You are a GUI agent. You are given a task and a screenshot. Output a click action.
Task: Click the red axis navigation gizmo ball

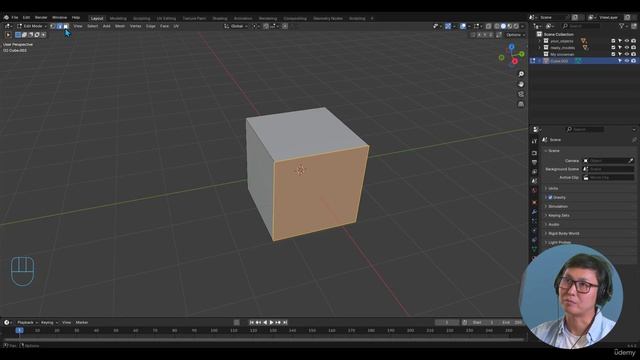pos(515,62)
